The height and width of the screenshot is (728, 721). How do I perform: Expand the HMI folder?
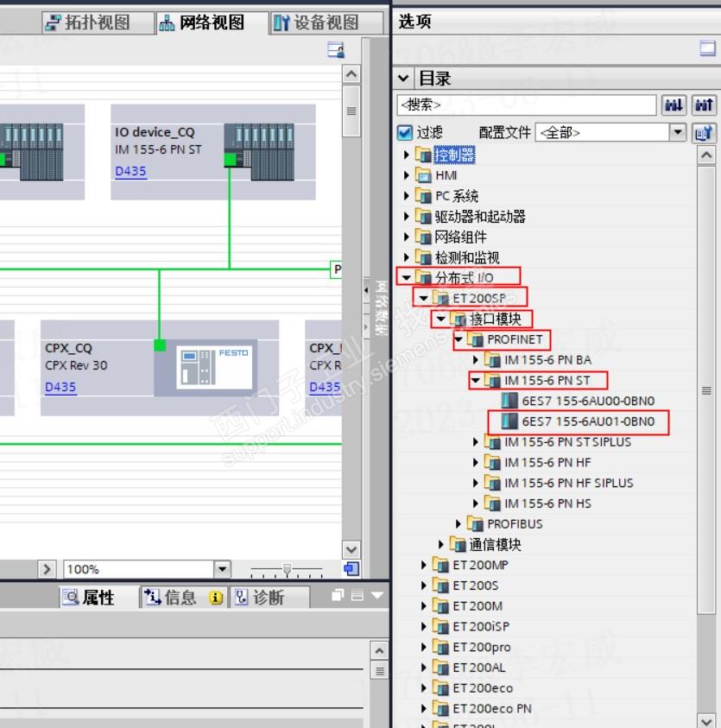pyautogui.click(x=406, y=175)
